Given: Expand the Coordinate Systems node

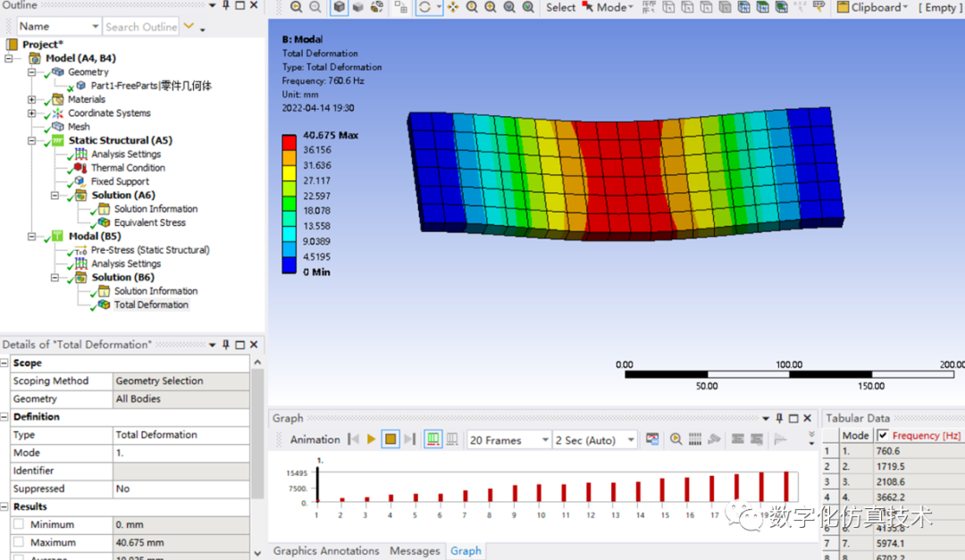Looking at the screenshot, I should (31, 113).
